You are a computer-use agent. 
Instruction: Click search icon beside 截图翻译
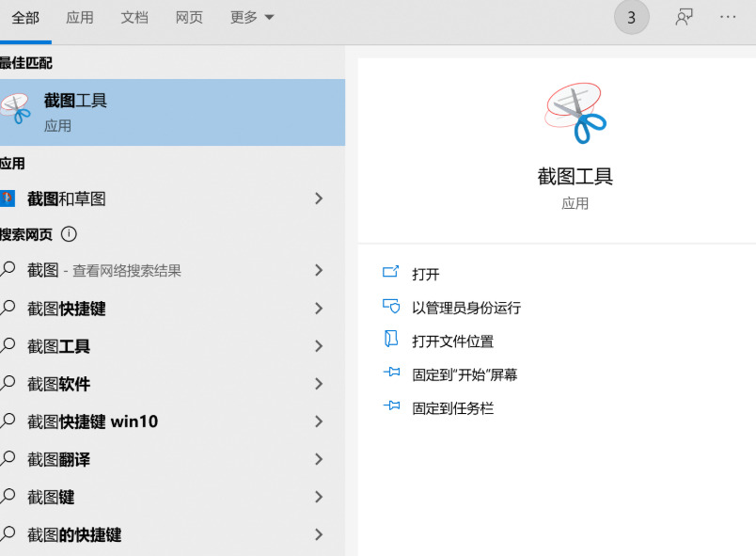coord(8,457)
